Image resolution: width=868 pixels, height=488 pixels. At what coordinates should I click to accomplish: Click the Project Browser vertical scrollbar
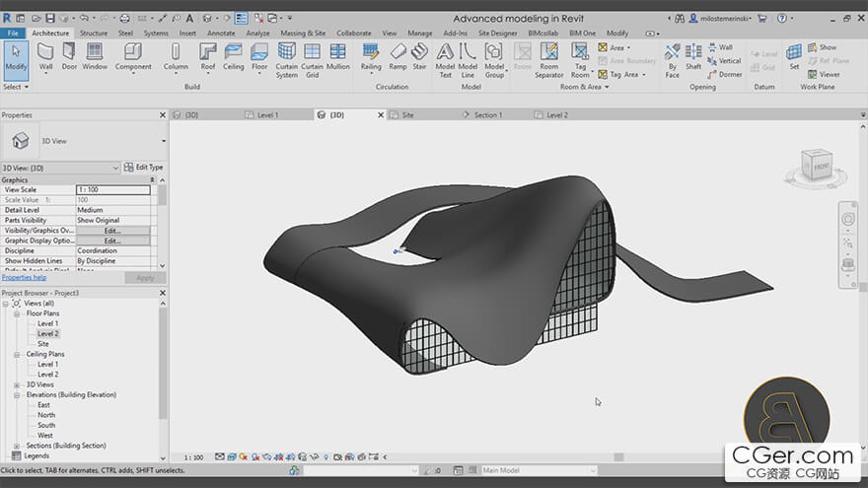pos(163,364)
